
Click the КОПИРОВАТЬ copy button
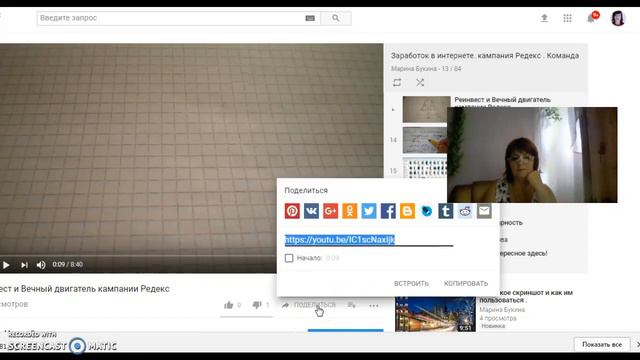[466, 283]
